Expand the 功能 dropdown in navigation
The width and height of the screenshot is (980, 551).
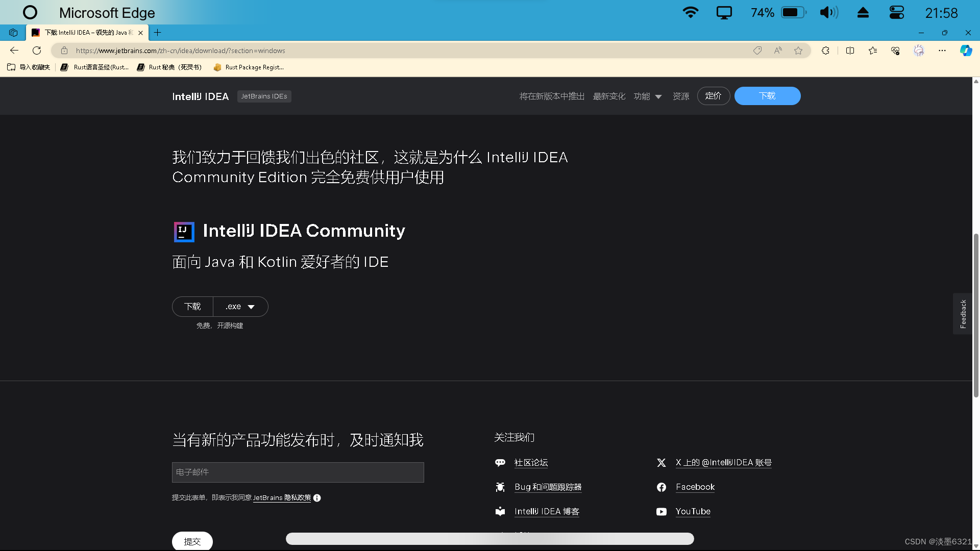[648, 96]
